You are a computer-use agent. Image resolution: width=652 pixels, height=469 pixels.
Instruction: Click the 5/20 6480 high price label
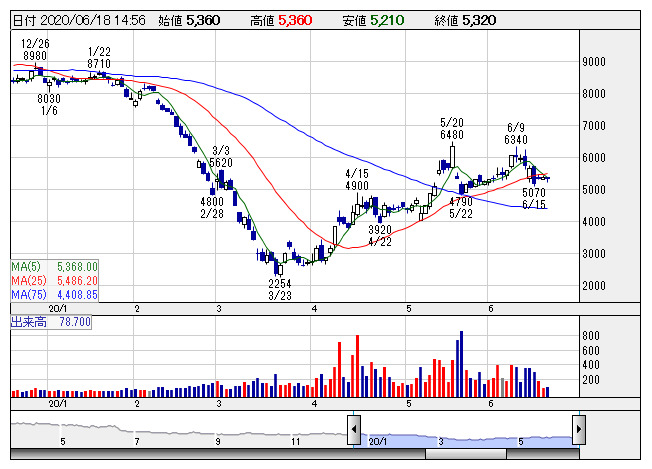coord(452,128)
